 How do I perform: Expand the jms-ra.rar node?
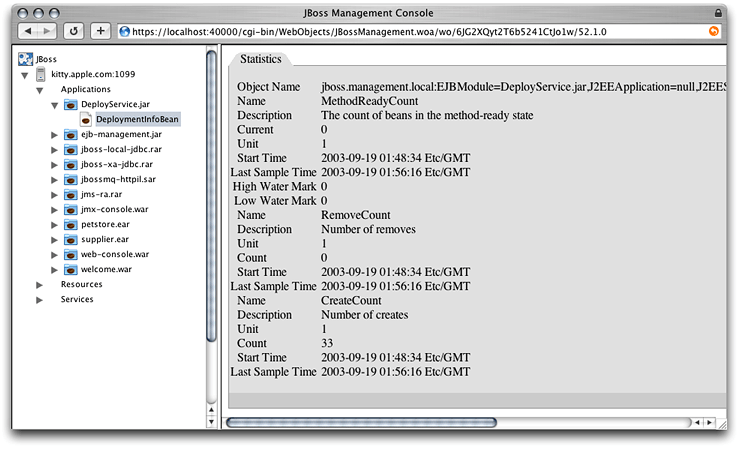54,195
